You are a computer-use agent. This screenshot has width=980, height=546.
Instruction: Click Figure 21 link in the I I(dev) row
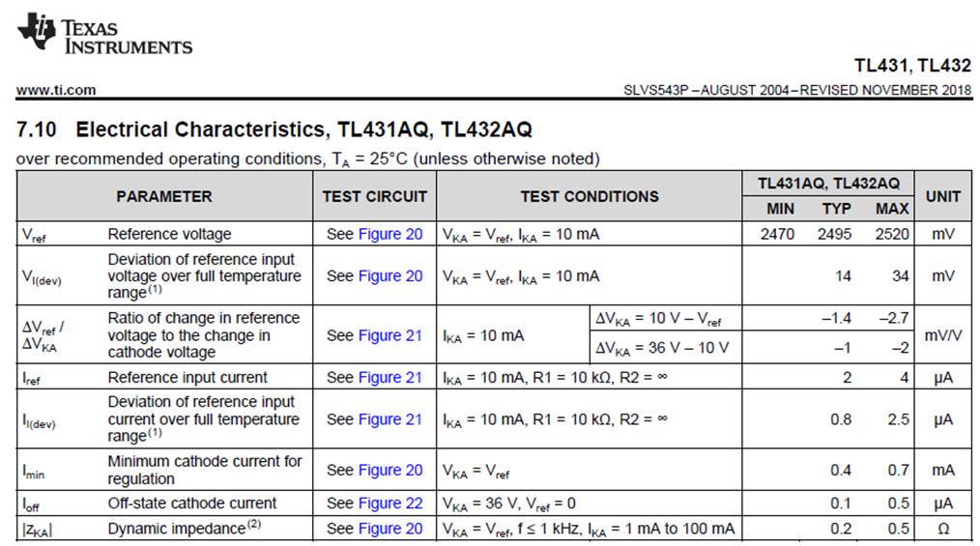click(390, 419)
